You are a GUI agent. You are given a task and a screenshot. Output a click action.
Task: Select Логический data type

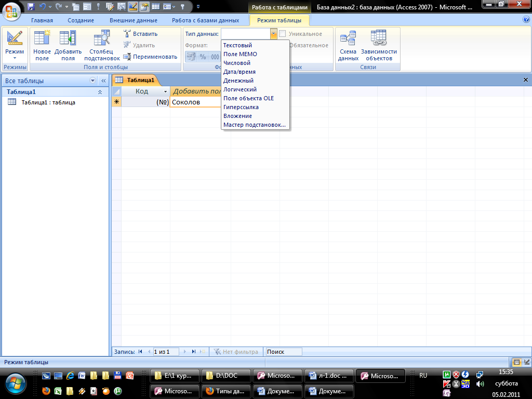point(255,89)
